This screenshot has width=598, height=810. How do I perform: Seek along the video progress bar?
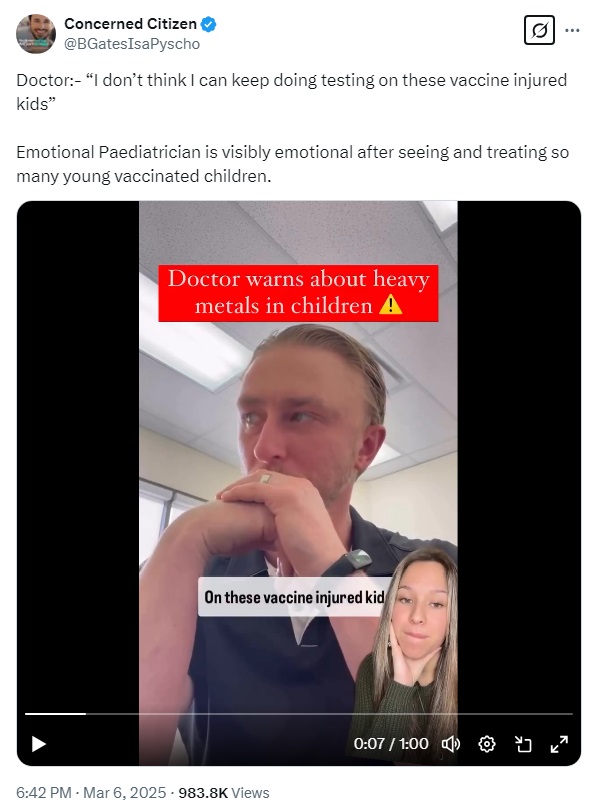(298, 714)
